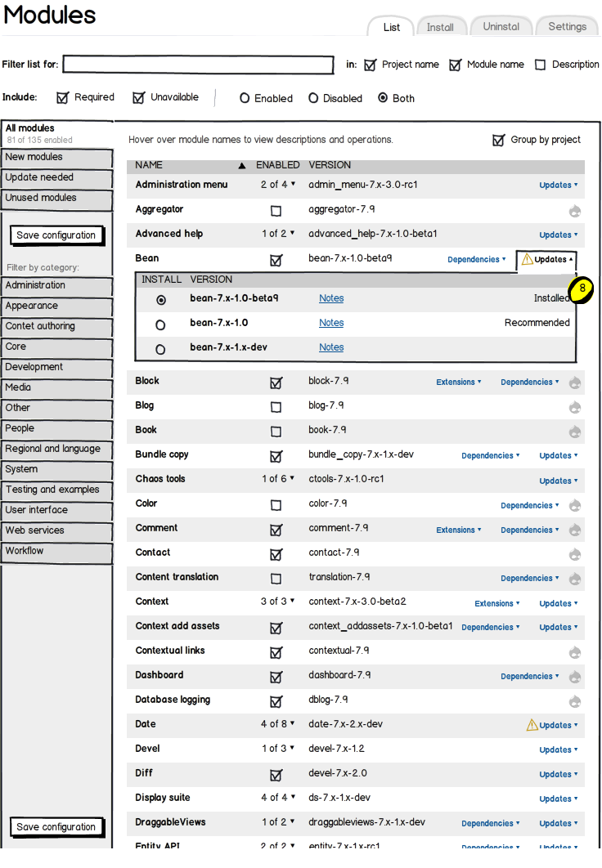Screen dimensions: 602x868
Task: Open Notes link for bean-7.x-1.0-beta9
Action: coord(331,298)
